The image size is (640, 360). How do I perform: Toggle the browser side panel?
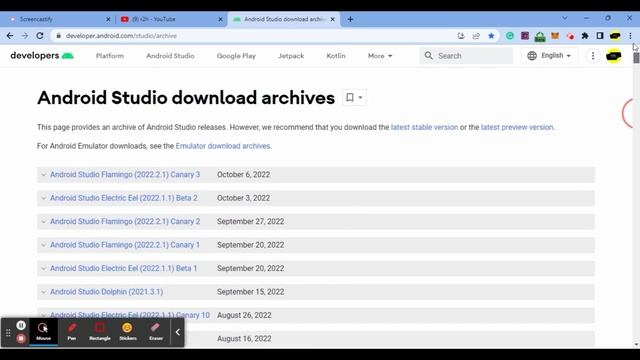pyautogui.click(x=600, y=36)
